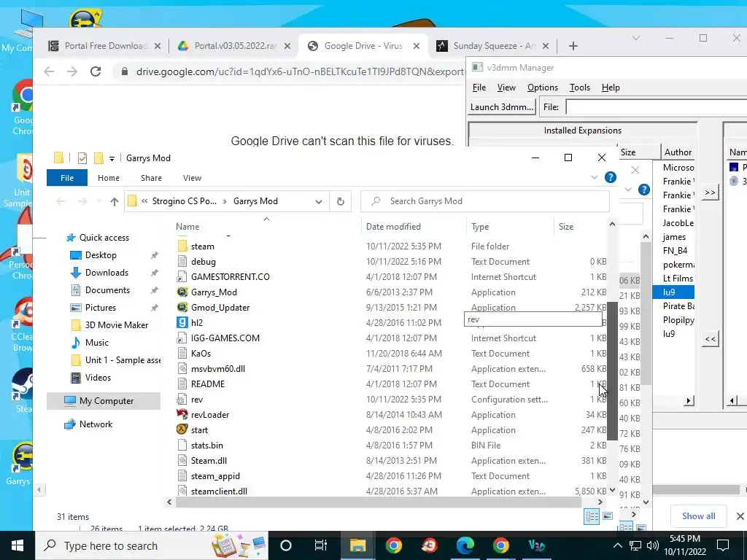Open Explorer File tab
This screenshot has height=560, width=747.
point(66,178)
